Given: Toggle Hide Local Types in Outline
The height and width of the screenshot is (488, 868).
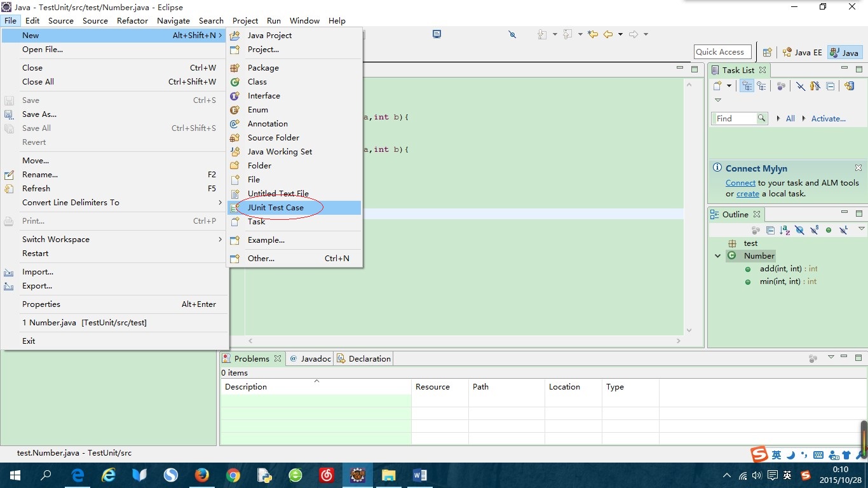Looking at the screenshot, I should pyautogui.click(x=843, y=230).
